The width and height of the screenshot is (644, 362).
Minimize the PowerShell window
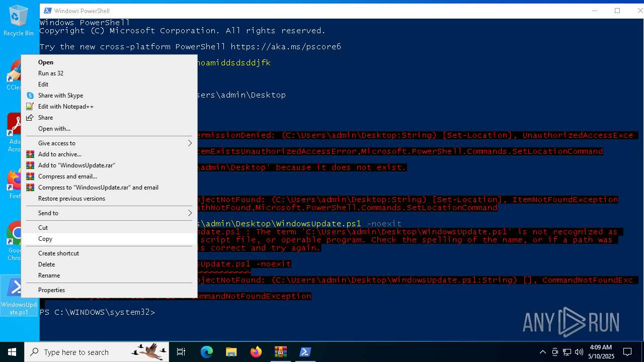tap(594, 11)
